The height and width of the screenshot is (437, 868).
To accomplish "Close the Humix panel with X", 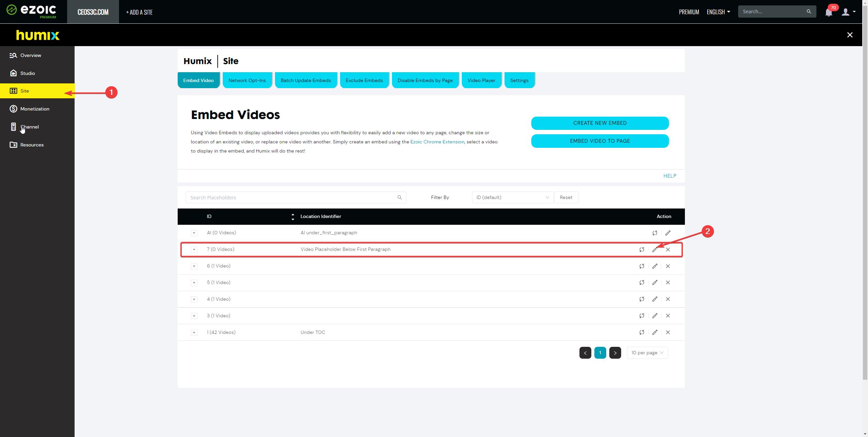I will coord(850,35).
